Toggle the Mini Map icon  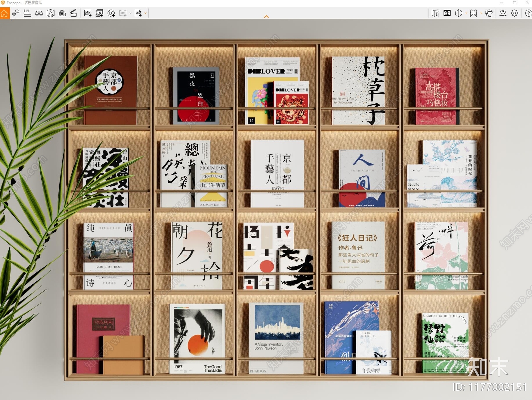(435, 13)
